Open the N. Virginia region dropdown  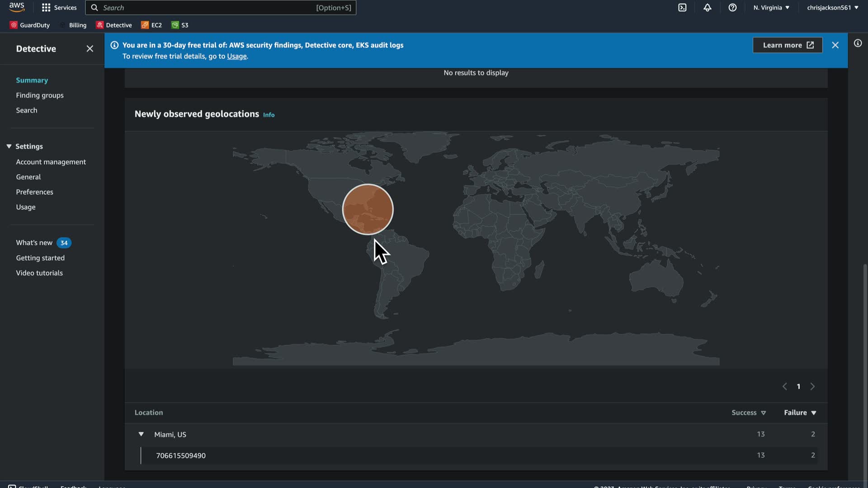771,8
